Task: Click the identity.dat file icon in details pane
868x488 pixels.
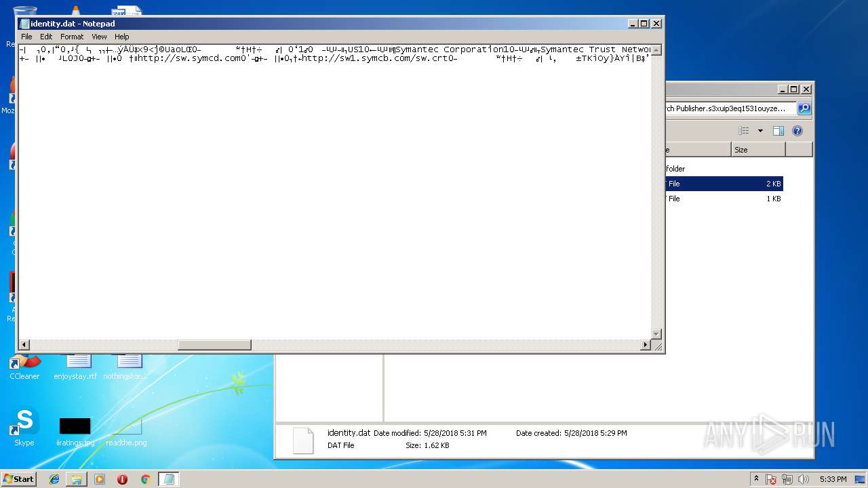Action: point(303,440)
